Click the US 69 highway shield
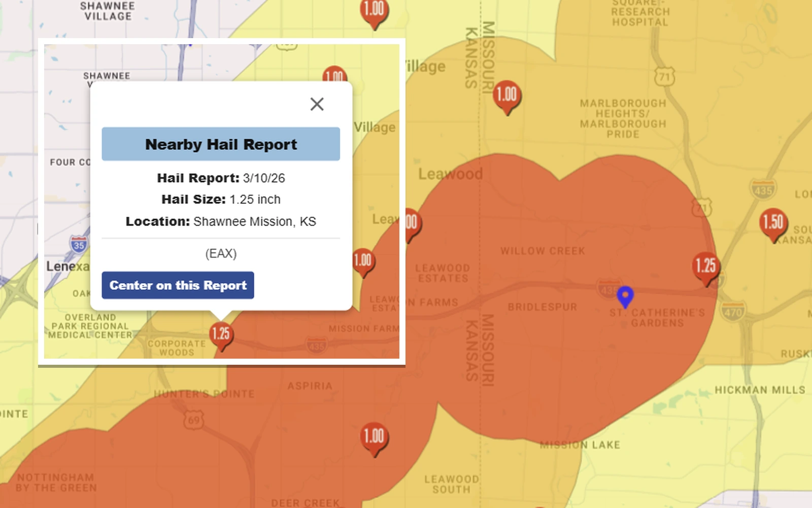Screen dimensions: 812x508 [194, 420]
